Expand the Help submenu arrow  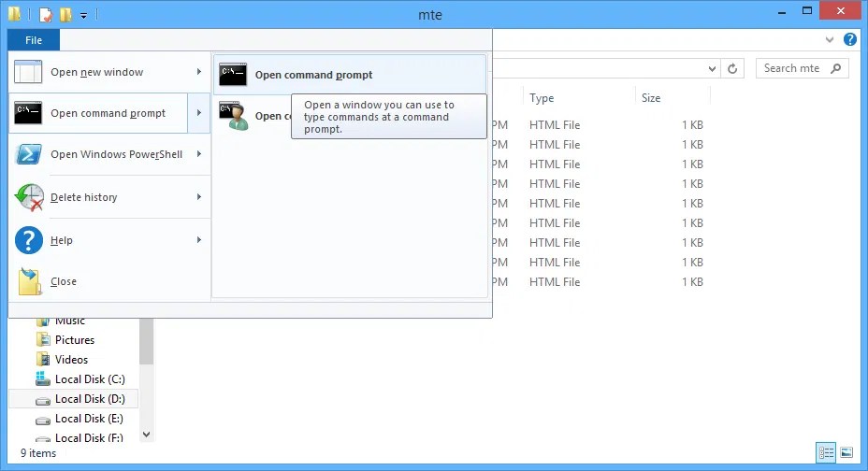coord(198,240)
